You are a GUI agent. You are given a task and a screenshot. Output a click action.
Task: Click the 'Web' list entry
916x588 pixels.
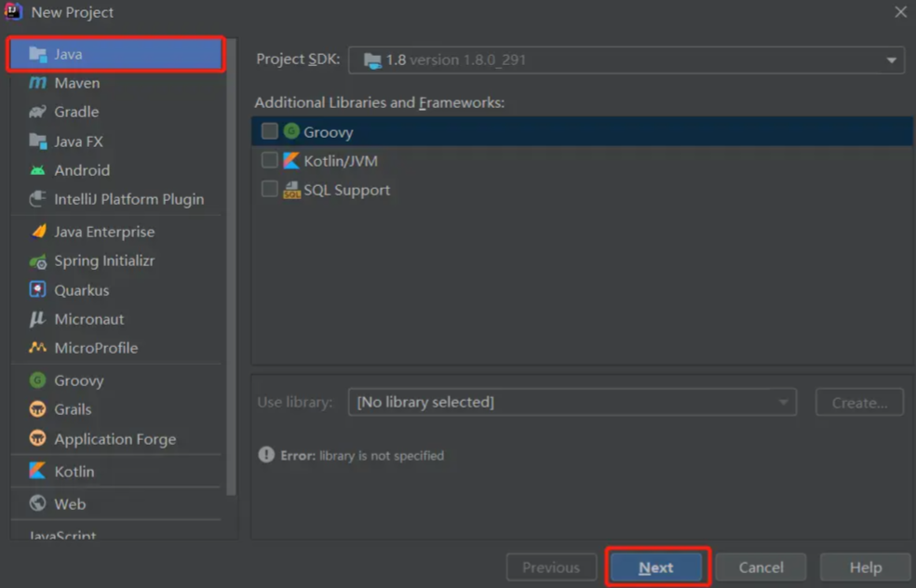point(115,503)
